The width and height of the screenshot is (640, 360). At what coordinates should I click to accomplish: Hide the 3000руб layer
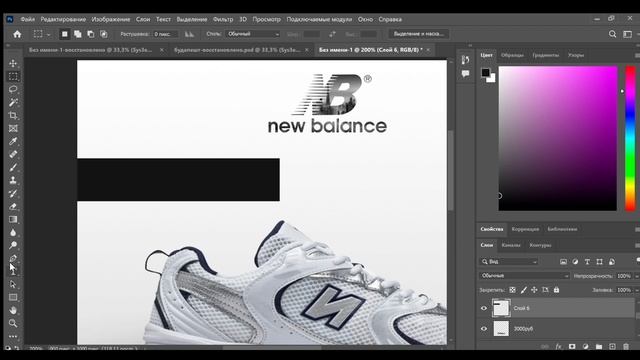pyautogui.click(x=484, y=329)
